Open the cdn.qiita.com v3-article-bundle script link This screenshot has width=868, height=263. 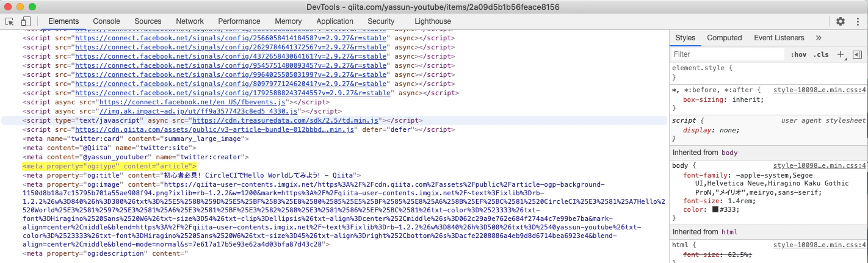(214, 130)
